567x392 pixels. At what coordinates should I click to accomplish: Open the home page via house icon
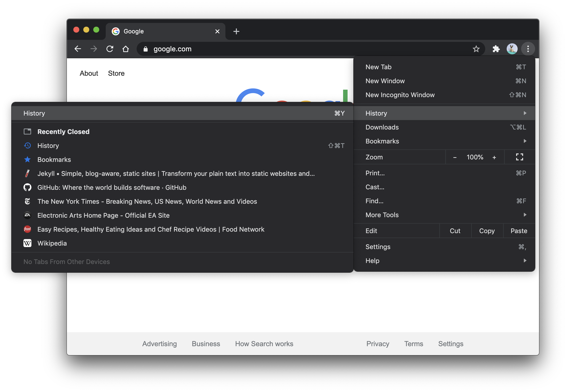126,49
